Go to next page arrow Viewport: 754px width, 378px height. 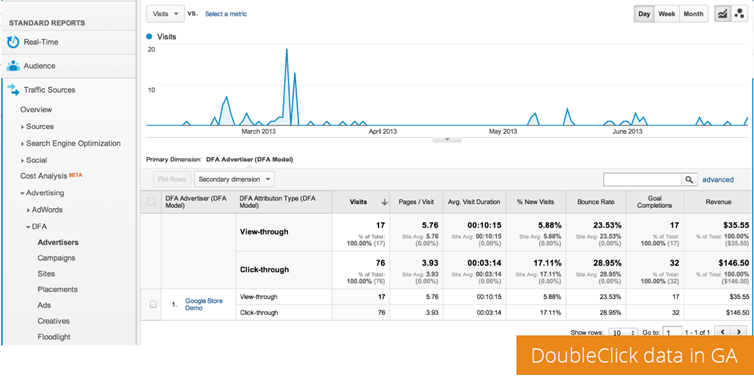tap(738, 331)
